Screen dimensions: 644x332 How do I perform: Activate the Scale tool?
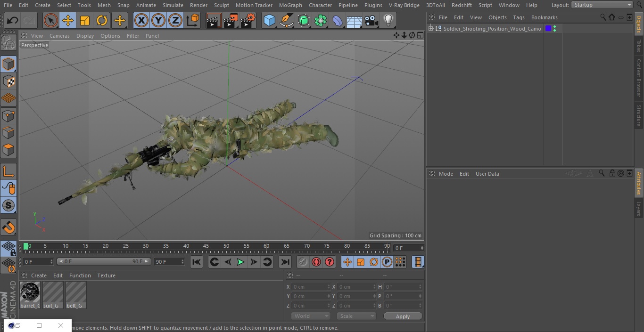85,20
